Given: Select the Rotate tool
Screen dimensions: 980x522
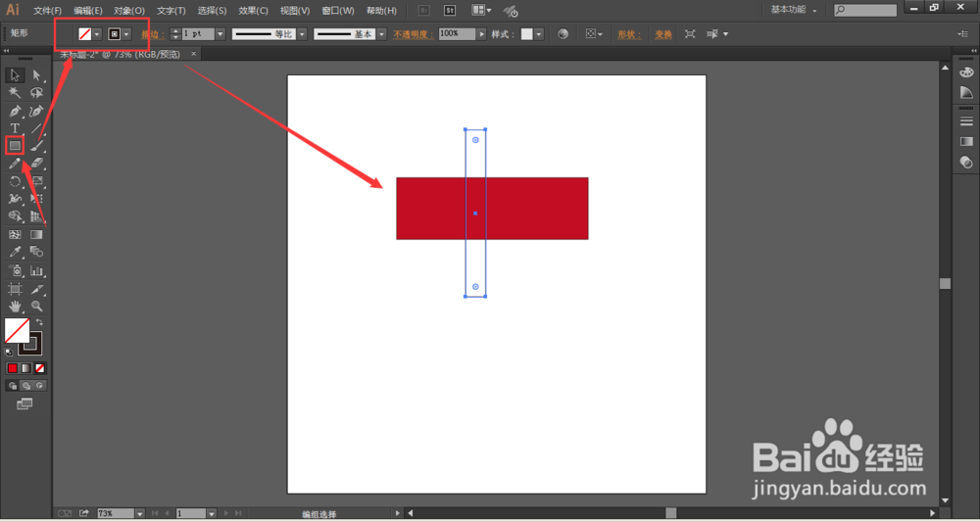Looking at the screenshot, I should (15, 181).
